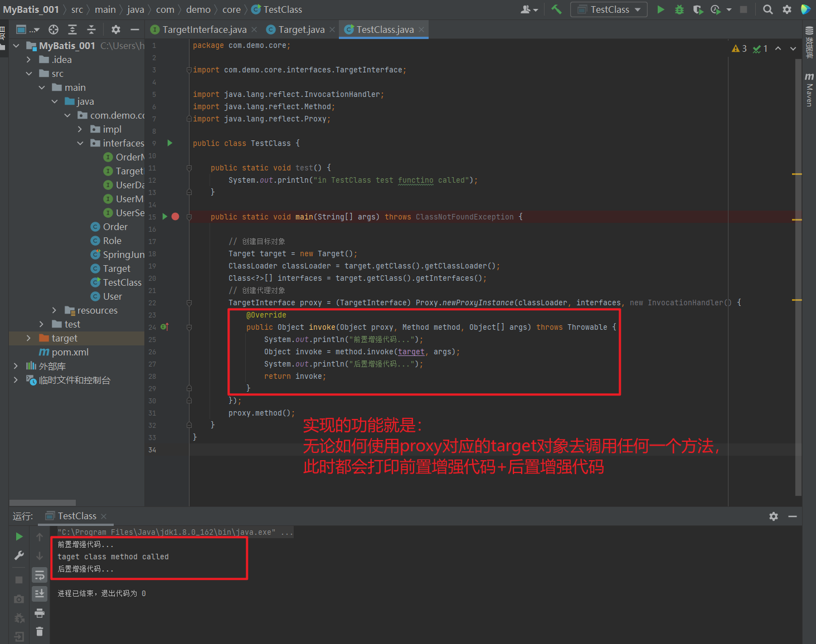Toggle scroll-to-end in the run console
This screenshot has width=816, height=644.
pyautogui.click(x=39, y=594)
